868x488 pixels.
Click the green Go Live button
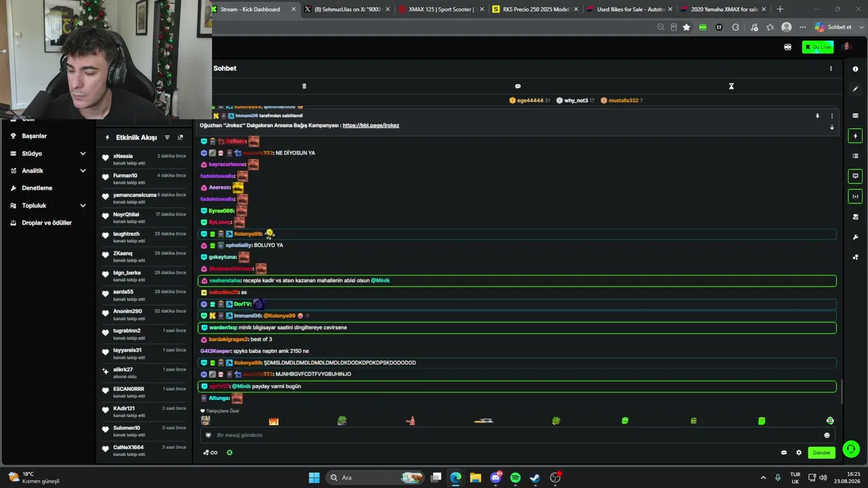click(x=818, y=47)
